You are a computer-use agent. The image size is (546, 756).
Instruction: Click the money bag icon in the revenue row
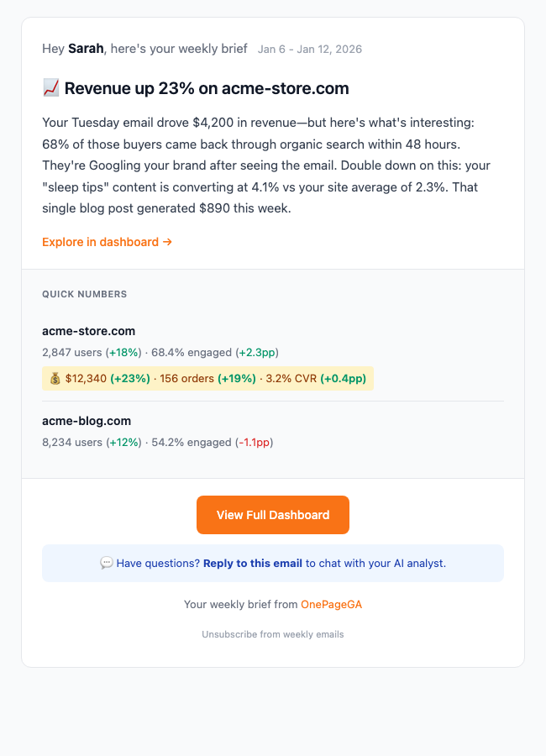pyautogui.click(x=55, y=378)
